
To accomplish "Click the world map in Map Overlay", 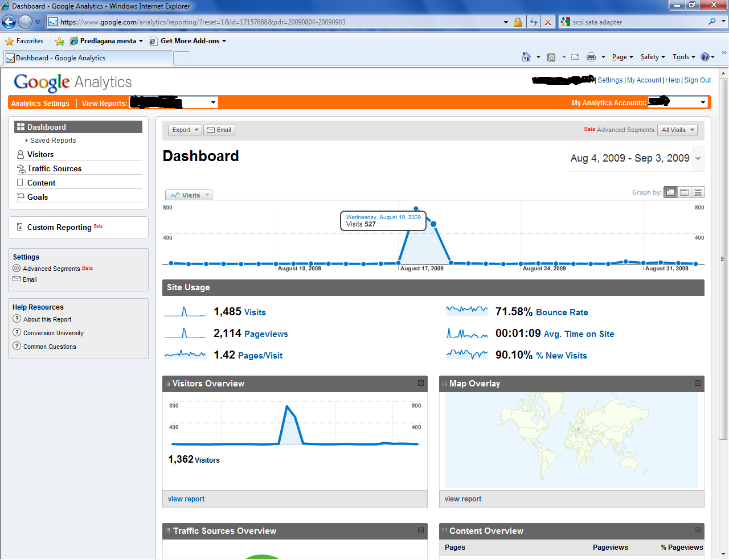I will click(x=572, y=440).
